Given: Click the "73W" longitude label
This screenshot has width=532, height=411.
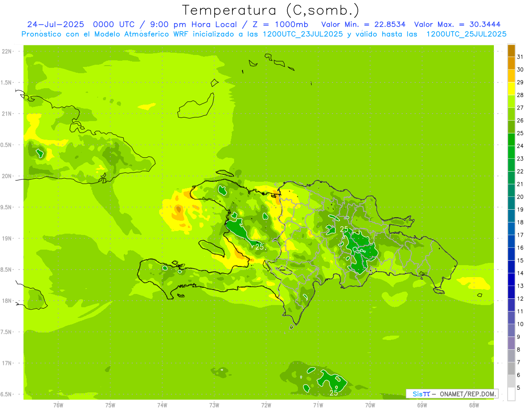Looking at the screenshot, I should tap(214, 405).
